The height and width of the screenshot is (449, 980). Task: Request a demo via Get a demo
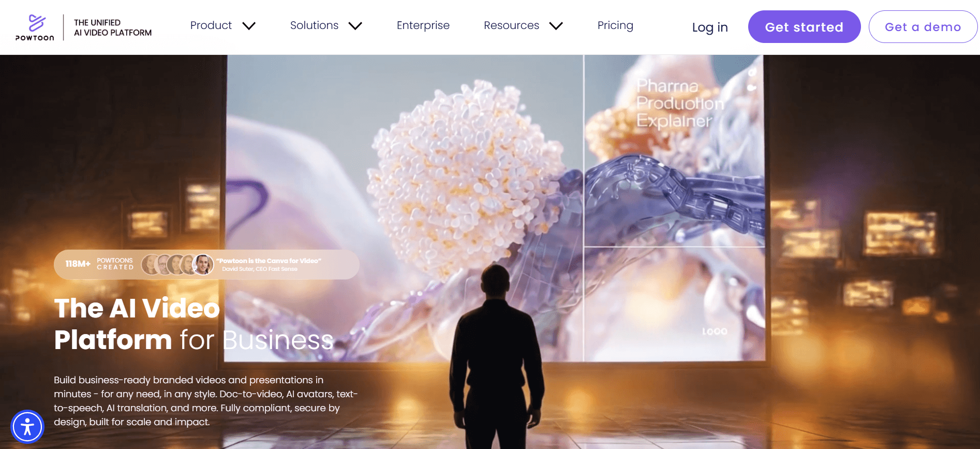[x=923, y=27]
